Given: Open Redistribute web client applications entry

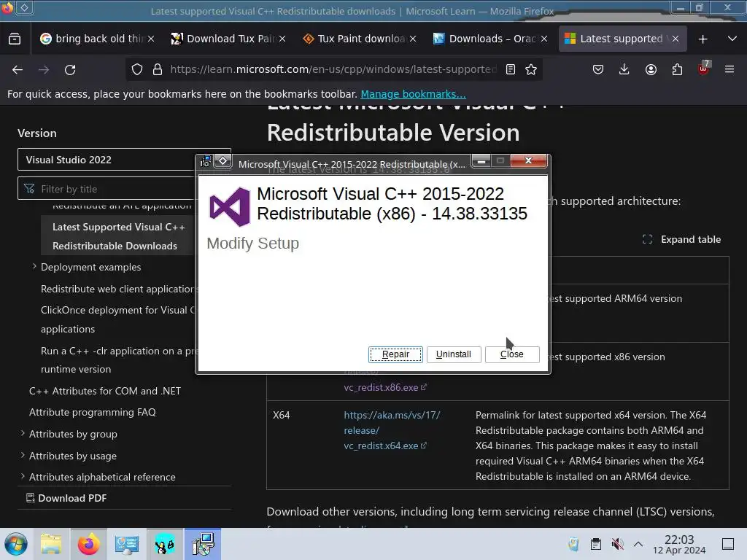Looking at the screenshot, I should coord(119,289).
